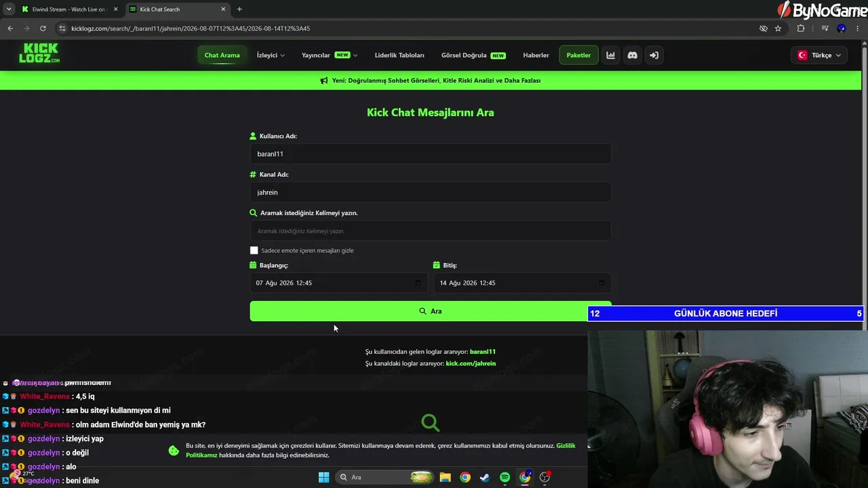The image size is (868, 488).
Task: Open Görsel Doğrula page
Action: point(473,56)
